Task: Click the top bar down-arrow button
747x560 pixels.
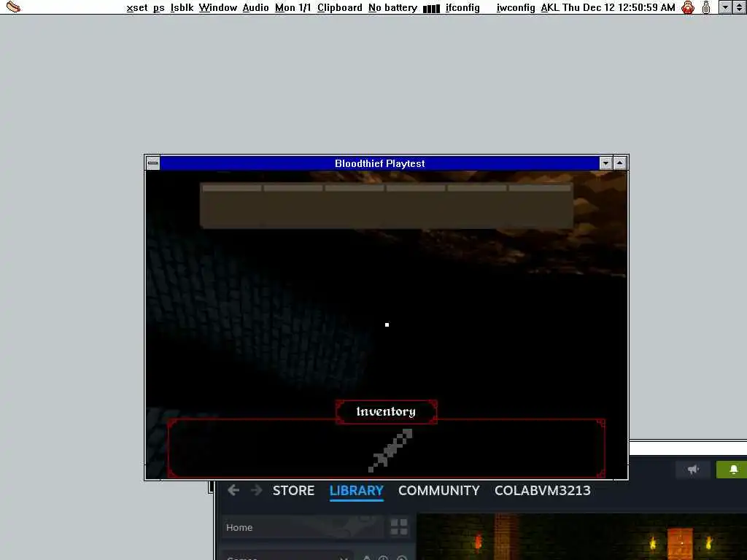Action: click(x=725, y=7)
